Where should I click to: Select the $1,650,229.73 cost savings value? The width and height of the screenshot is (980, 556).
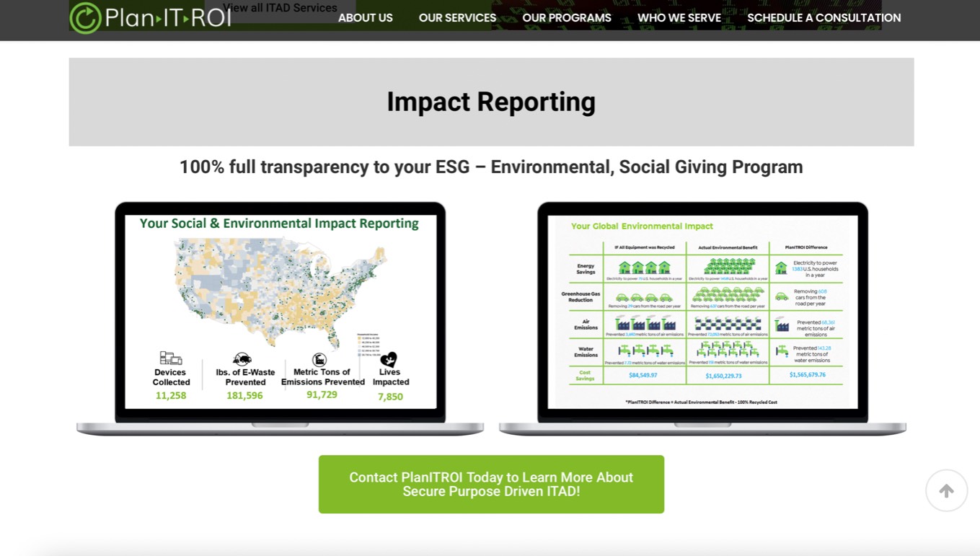[x=723, y=376]
